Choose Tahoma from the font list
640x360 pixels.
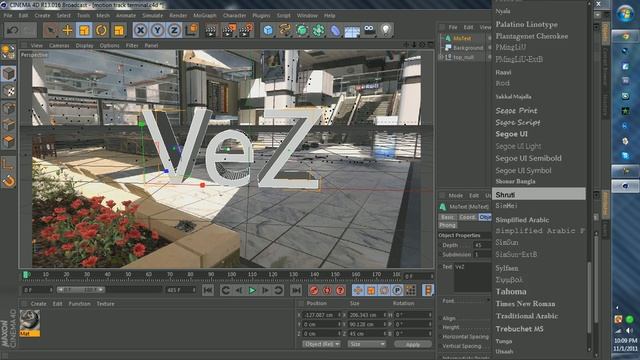coord(511,292)
